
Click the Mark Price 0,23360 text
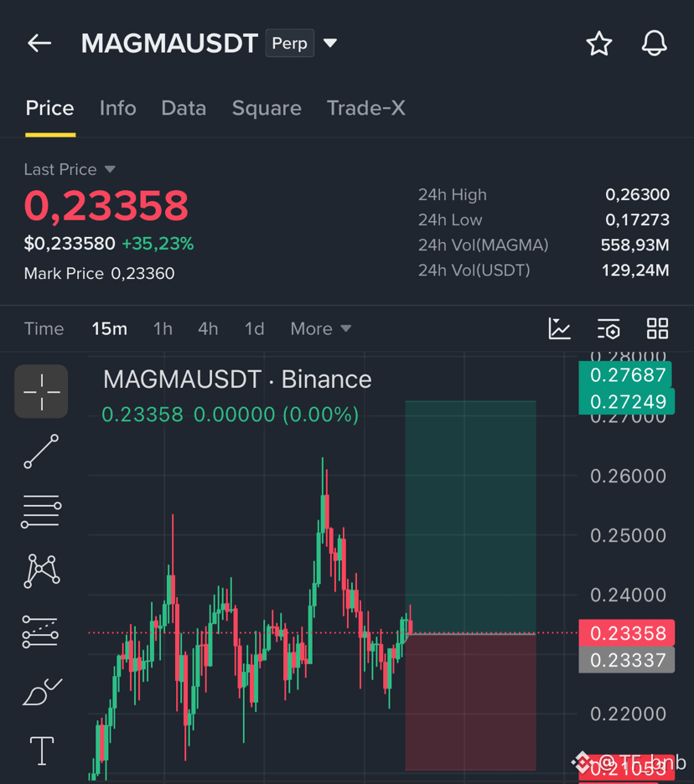pyautogui.click(x=100, y=274)
